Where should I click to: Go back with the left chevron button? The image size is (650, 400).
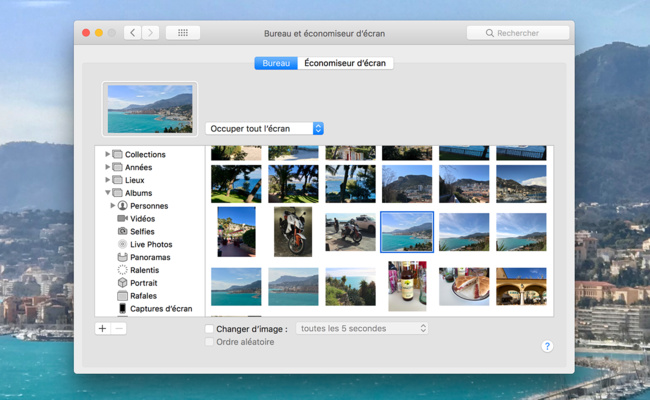[x=133, y=33]
